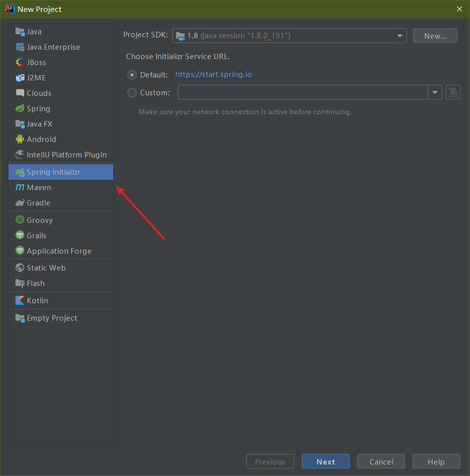This screenshot has height=476, width=470.
Task: Close the New Project dialog
Action: coord(460,9)
